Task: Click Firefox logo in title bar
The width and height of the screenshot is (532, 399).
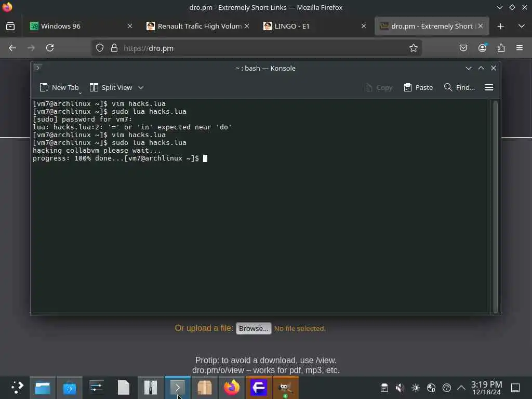Action: click(7, 7)
